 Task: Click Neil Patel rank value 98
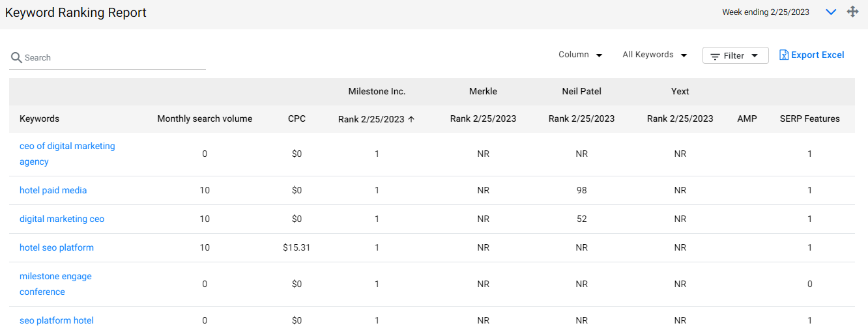(x=581, y=191)
